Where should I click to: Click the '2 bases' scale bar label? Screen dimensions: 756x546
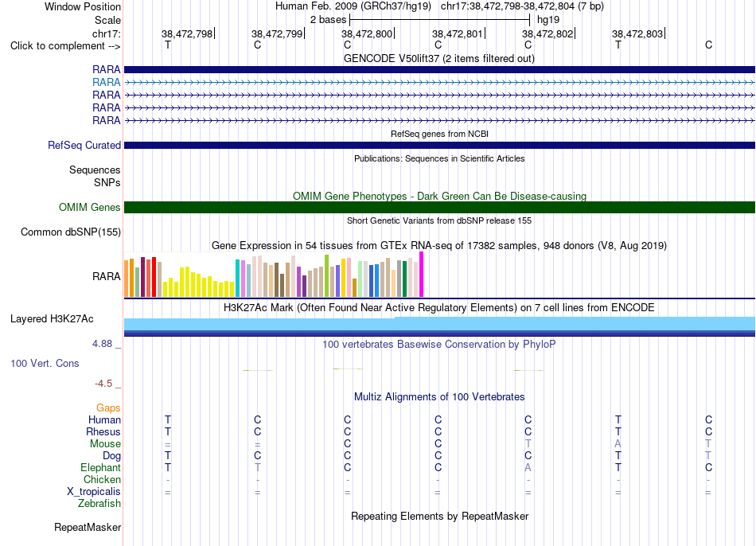328,20
